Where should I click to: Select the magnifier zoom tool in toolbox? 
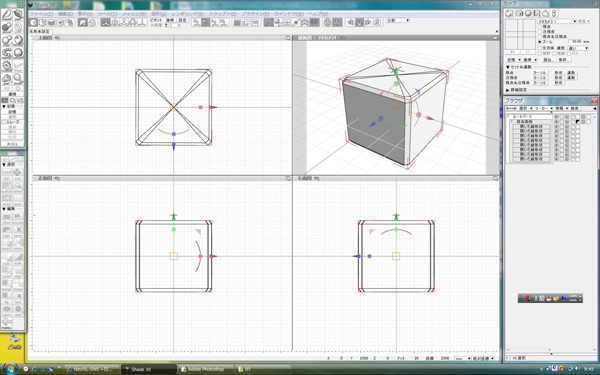coord(18,79)
